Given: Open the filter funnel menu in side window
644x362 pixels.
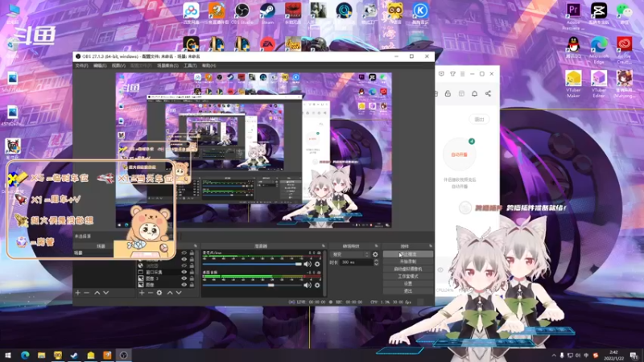Looking at the screenshot, I should click(452, 74).
